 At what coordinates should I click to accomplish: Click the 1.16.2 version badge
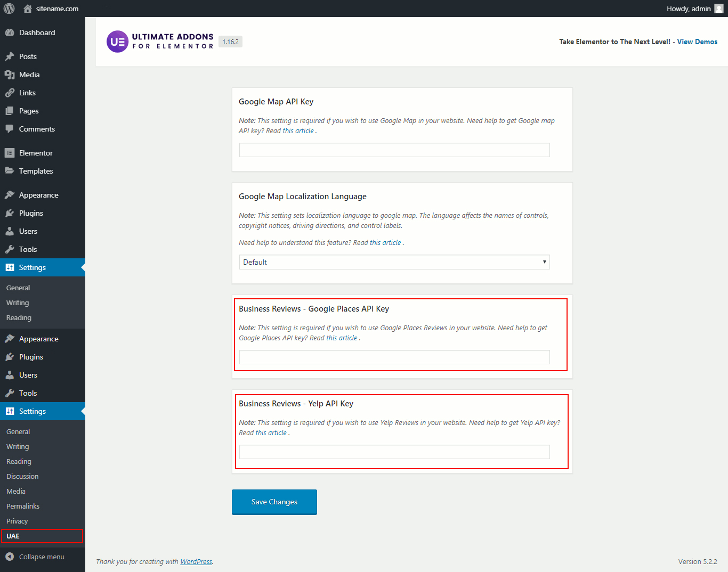(230, 42)
